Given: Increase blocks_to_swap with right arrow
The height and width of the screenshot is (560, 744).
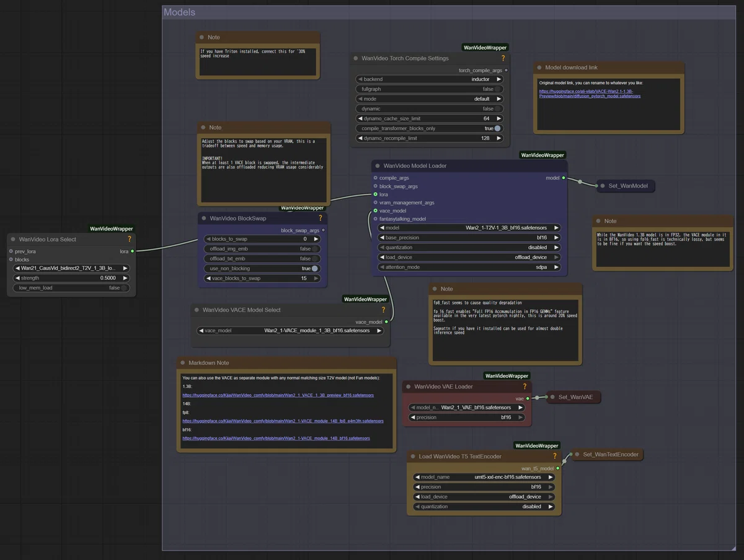Looking at the screenshot, I should [x=316, y=239].
